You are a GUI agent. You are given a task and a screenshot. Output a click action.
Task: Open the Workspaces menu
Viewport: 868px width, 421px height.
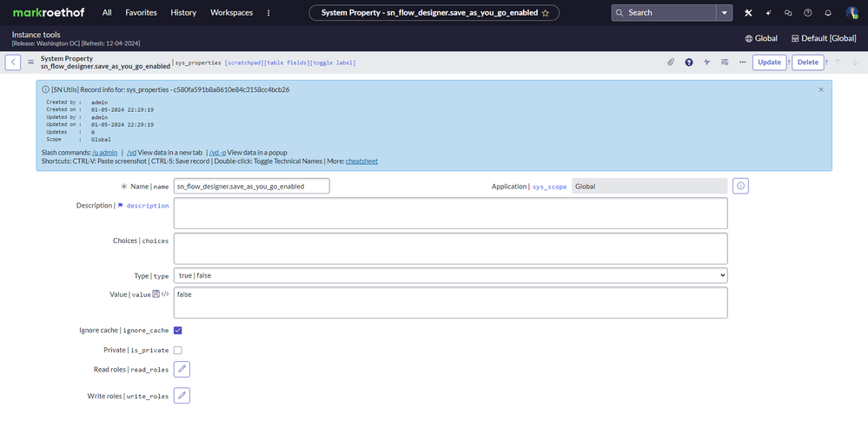[x=231, y=13]
